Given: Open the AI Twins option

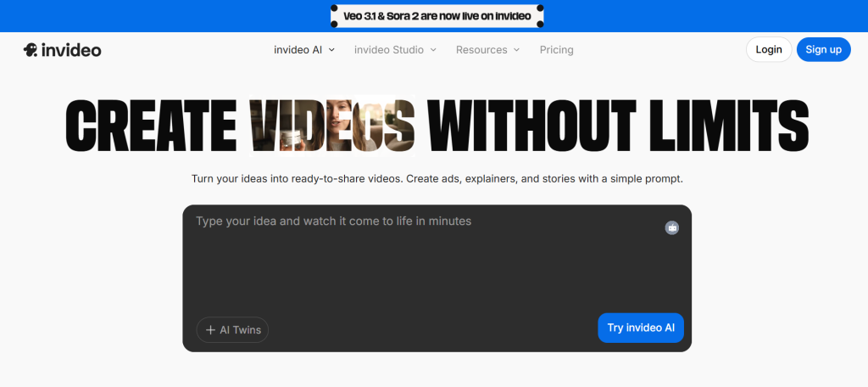Looking at the screenshot, I should pyautogui.click(x=232, y=330).
